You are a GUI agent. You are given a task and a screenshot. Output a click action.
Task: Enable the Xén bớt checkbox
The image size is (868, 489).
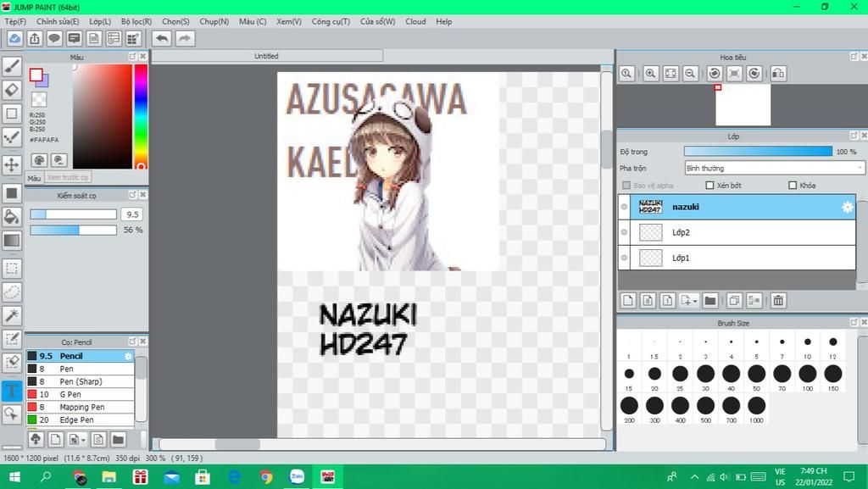tap(709, 186)
